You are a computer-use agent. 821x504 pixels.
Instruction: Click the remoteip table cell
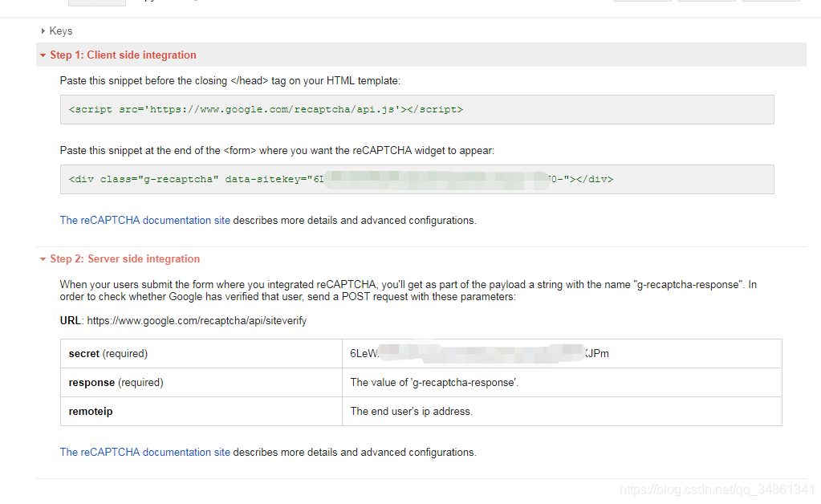[x=201, y=411]
